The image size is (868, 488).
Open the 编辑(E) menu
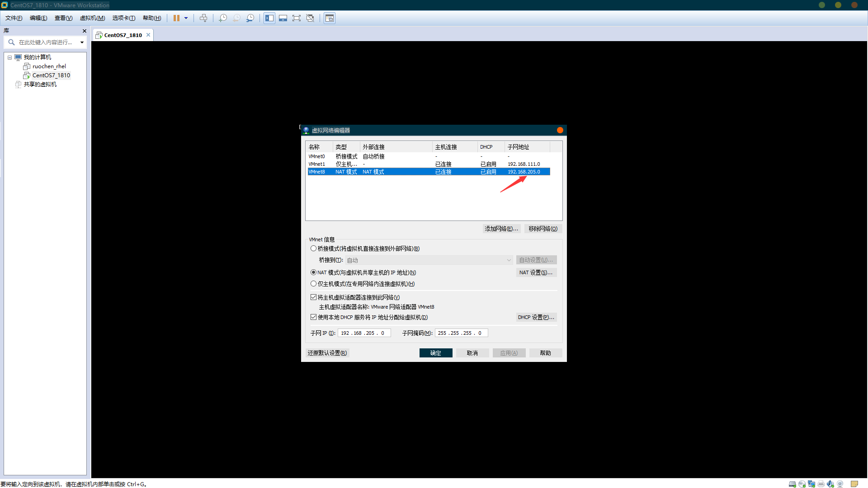tap(38, 18)
